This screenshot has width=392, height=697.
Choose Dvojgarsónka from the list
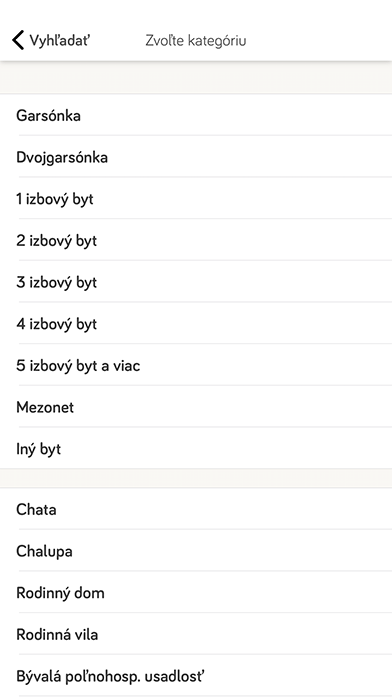(x=196, y=157)
